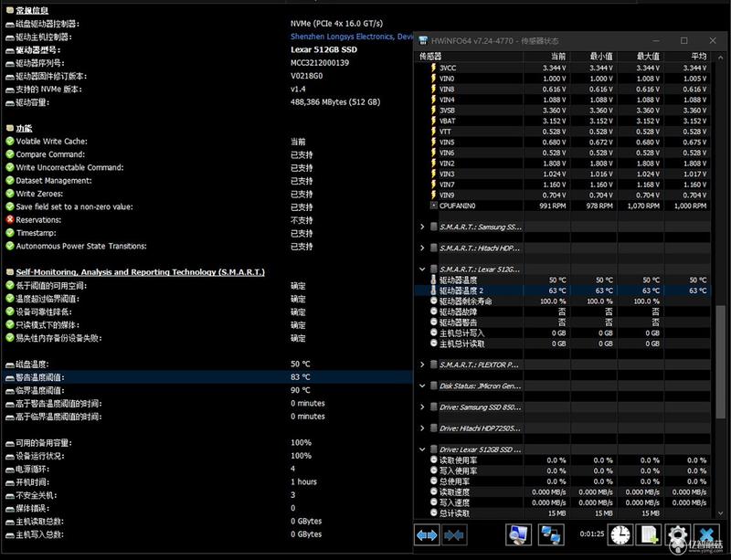Viewport: 731px width, 560px height.
Task: Click the sensor list vertical scrollbar thumb
Action: [721, 362]
